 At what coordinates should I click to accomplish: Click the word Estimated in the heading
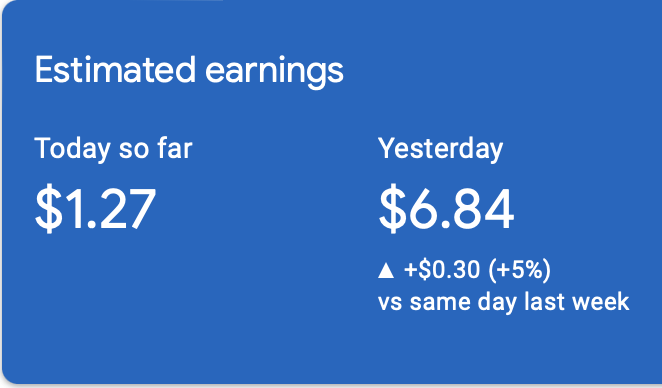pyautogui.click(x=115, y=69)
